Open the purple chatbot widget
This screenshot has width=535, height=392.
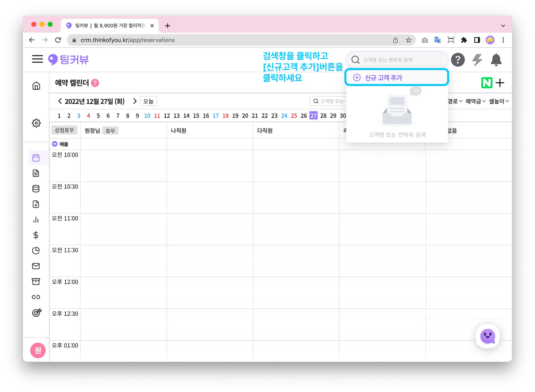pyautogui.click(x=487, y=336)
